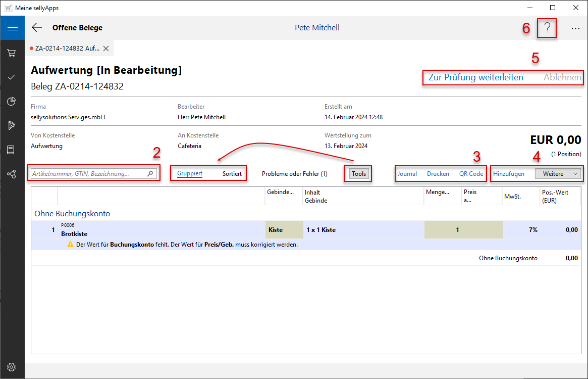This screenshot has width=588, height=379.
Task: Open the three-dot overflow menu
Action: (575, 28)
